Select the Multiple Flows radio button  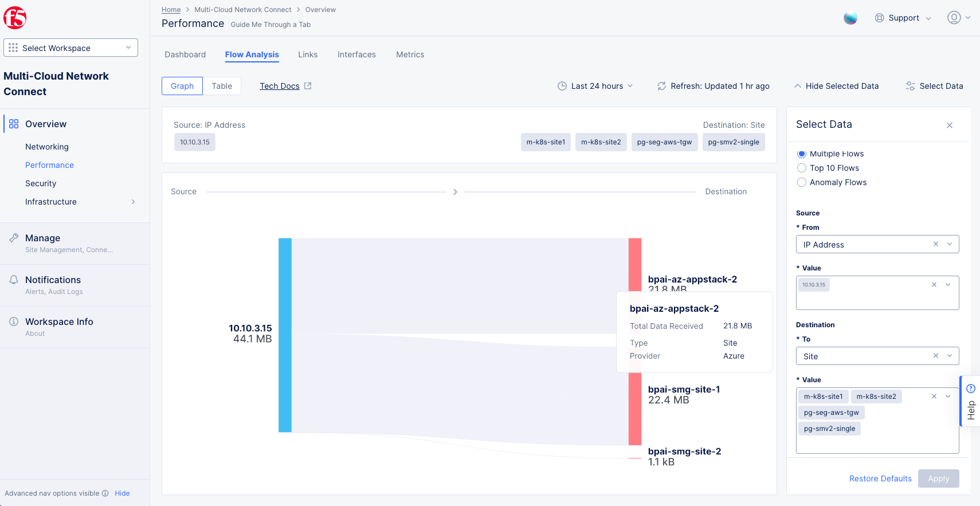click(802, 154)
